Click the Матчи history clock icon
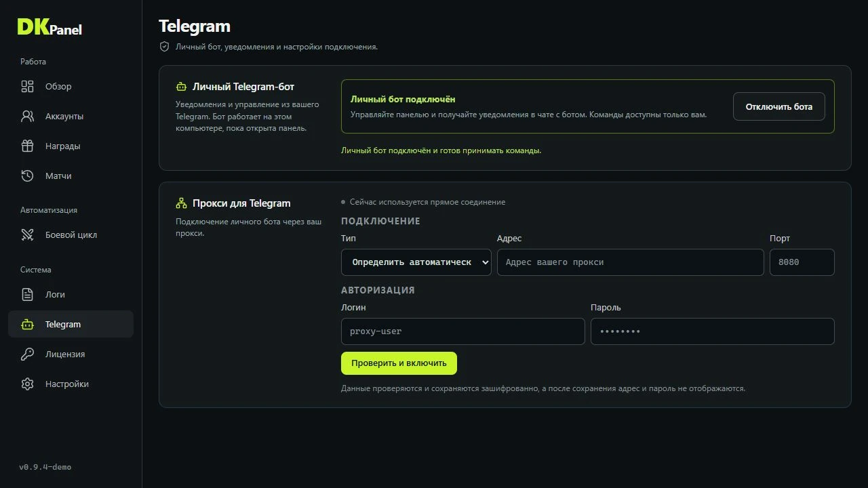The height and width of the screenshot is (488, 868). click(x=27, y=176)
